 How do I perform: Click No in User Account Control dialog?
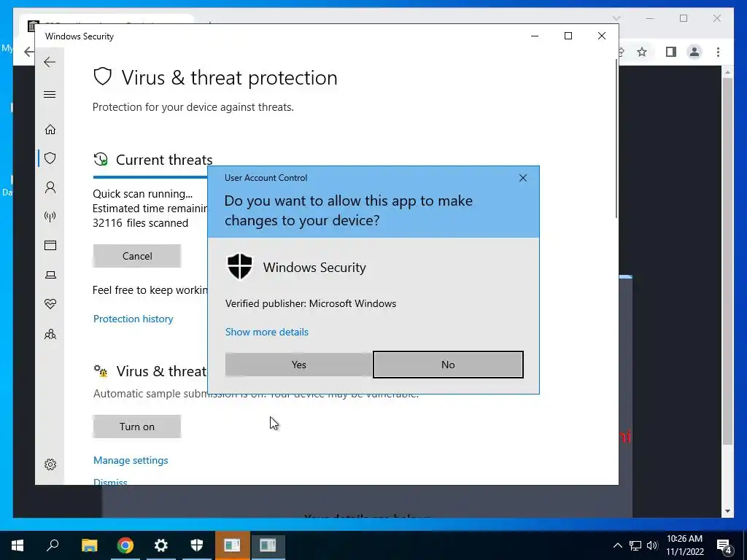pos(448,365)
